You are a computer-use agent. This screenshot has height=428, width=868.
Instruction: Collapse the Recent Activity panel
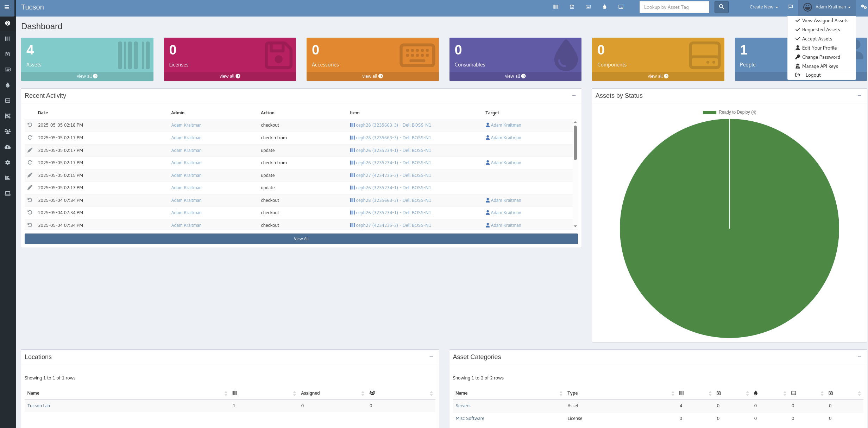point(574,96)
